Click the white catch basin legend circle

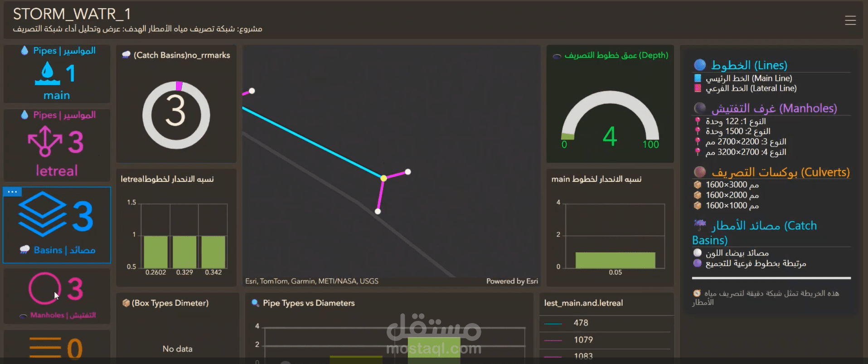698,252
